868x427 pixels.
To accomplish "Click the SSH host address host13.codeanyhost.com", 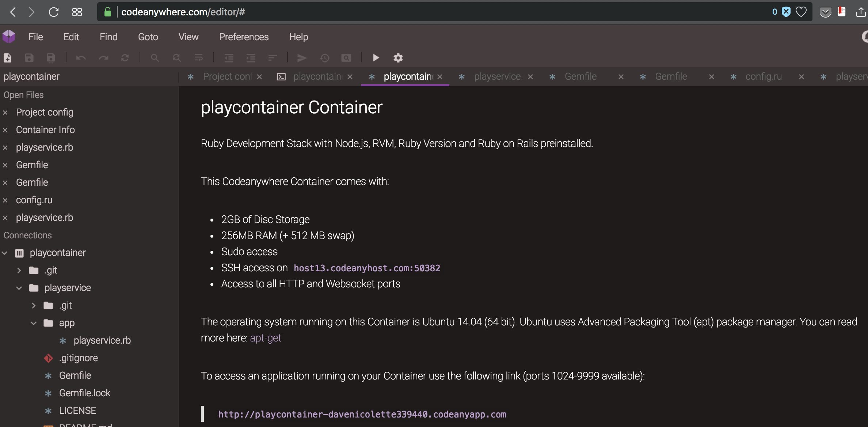I will [367, 268].
